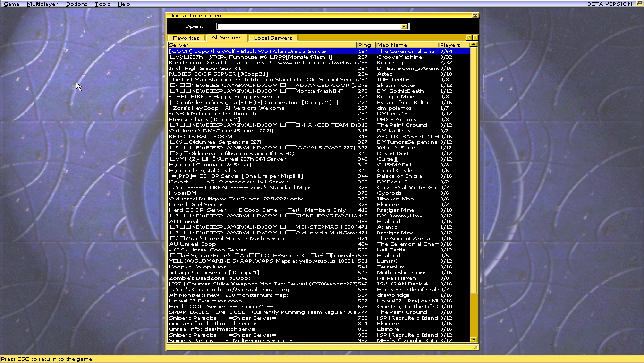Select RUBIES COOP SERVER [JCoopZ1]
Image resolution: width=644 pixels, height=363 pixels.
coord(319,74)
